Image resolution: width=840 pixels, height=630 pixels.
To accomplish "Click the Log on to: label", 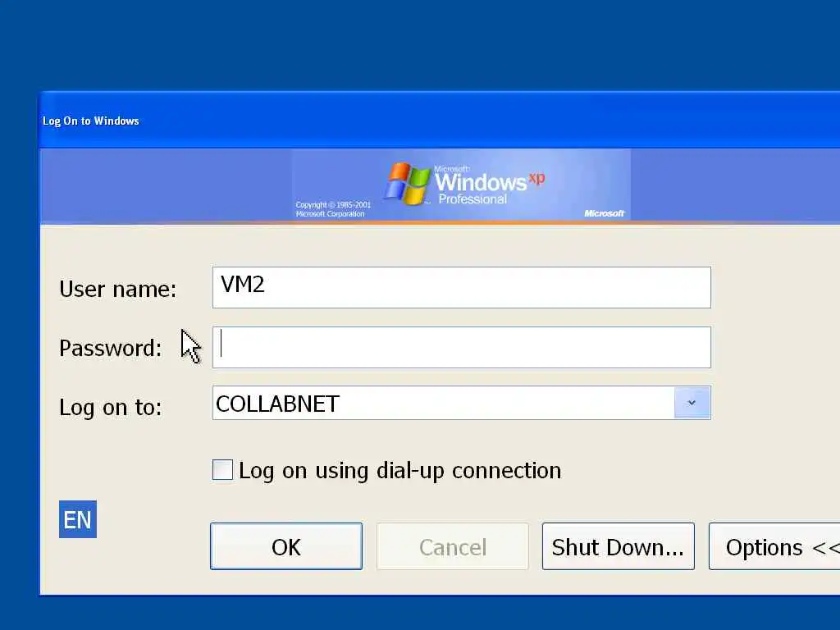I will click(111, 408).
